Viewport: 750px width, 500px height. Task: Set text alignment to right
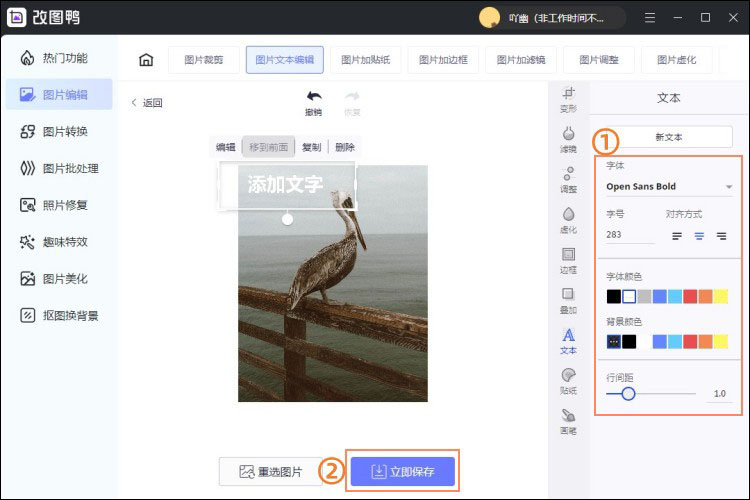click(721, 236)
